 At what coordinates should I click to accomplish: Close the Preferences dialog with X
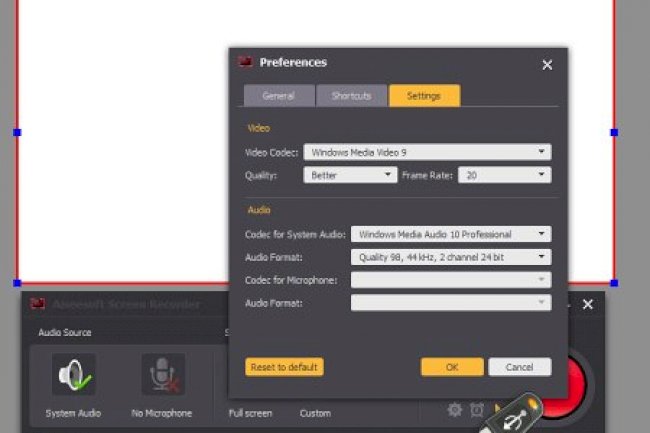pos(547,64)
